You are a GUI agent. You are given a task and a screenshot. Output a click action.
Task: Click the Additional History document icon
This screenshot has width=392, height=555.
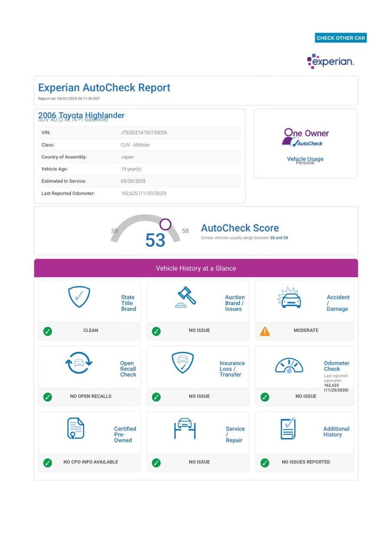click(x=288, y=428)
